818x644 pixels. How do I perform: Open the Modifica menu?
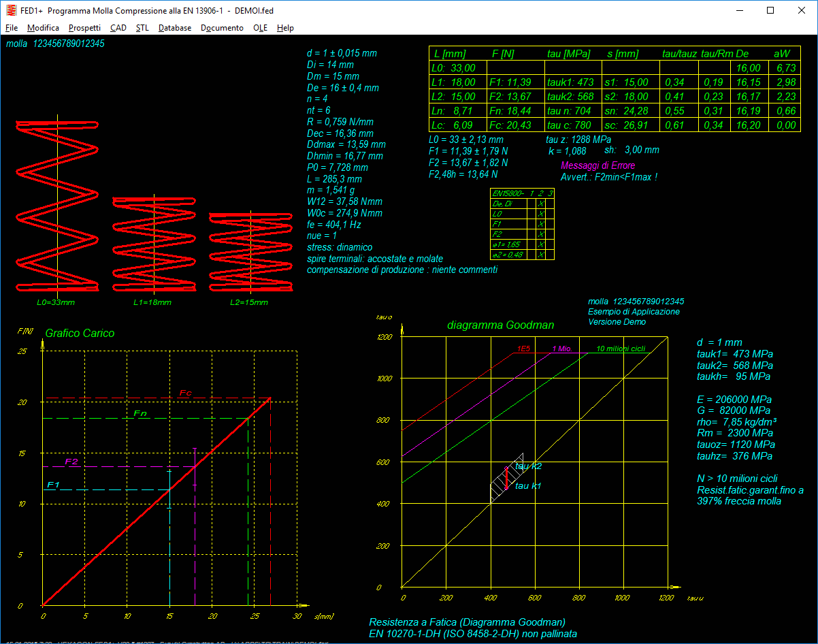(x=43, y=28)
